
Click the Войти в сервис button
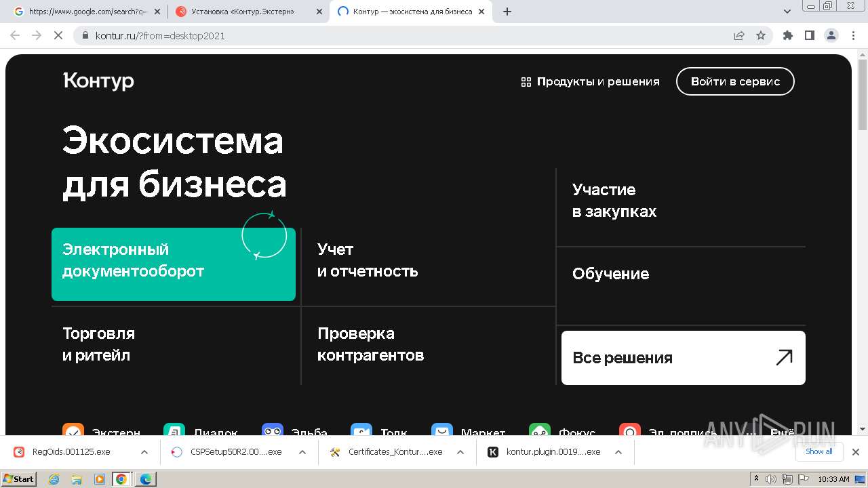(x=735, y=81)
